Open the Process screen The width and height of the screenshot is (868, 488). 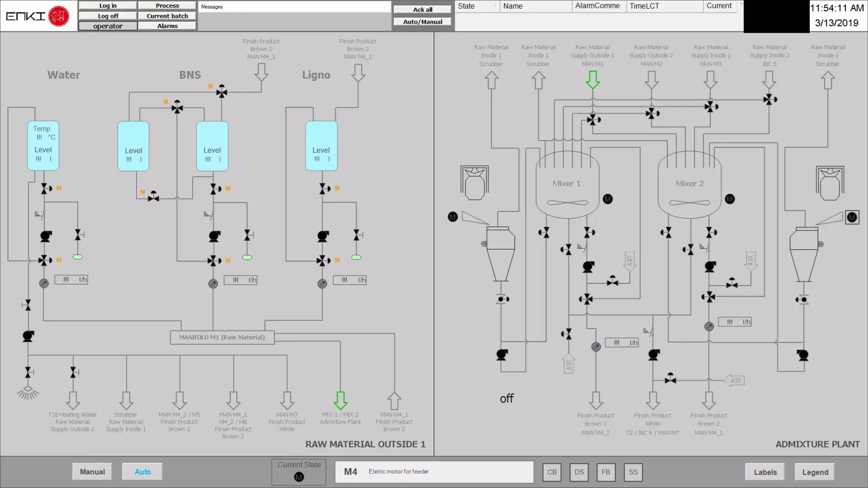pos(167,6)
